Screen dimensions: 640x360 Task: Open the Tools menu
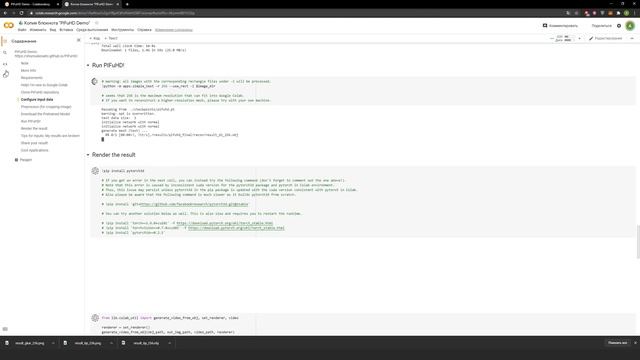(x=122, y=30)
